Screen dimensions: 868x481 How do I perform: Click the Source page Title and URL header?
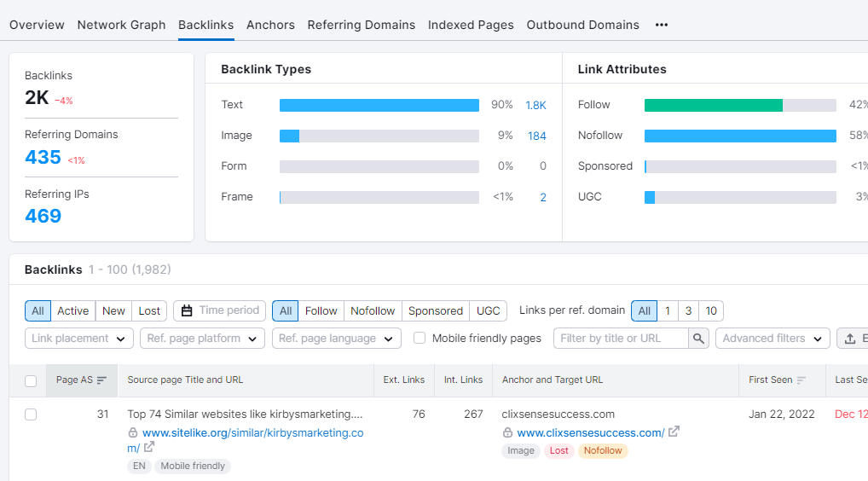[x=185, y=380]
